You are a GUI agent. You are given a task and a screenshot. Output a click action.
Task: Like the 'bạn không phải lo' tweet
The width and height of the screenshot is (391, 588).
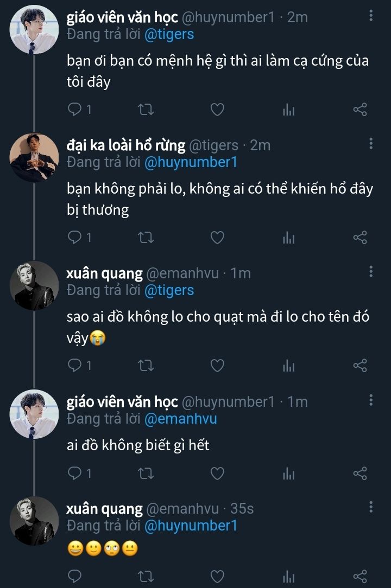coord(217,238)
